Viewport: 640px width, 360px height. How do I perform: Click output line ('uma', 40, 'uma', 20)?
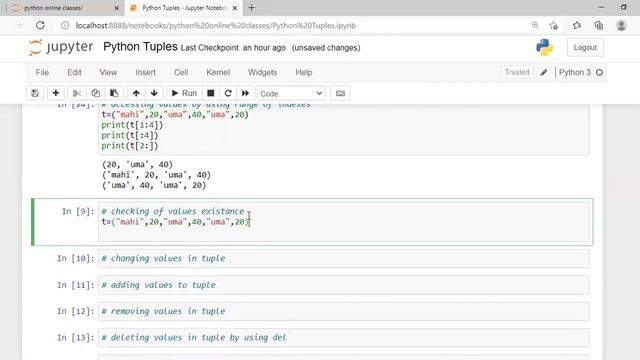(x=154, y=185)
